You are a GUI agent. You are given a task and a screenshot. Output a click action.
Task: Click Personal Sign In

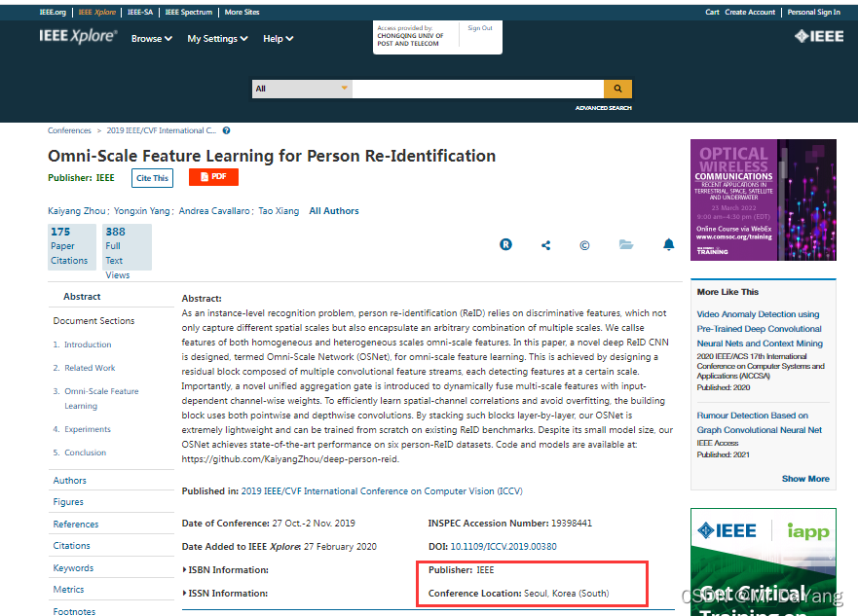click(x=813, y=12)
